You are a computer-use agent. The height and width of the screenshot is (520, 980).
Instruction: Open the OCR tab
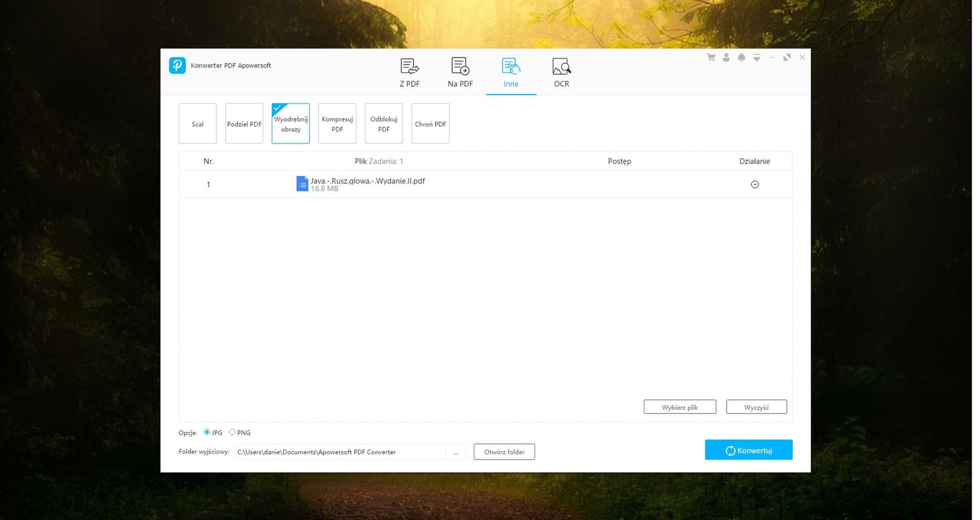[x=561, y=72]
